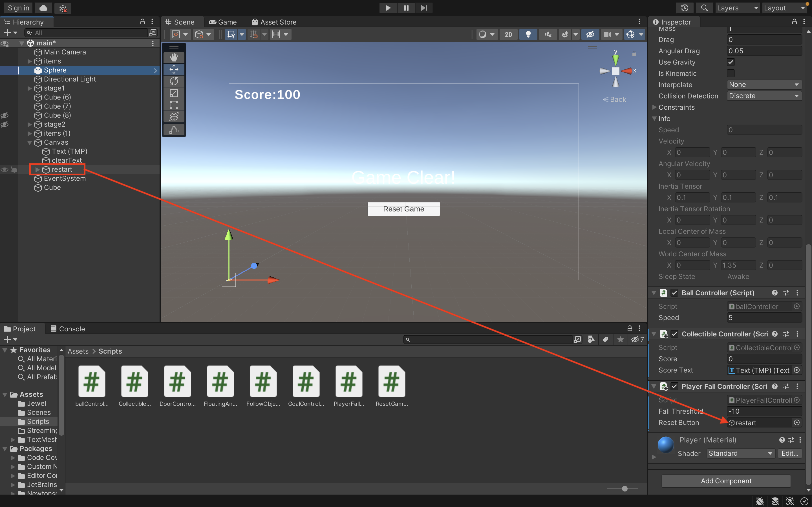Click the Play button
The image size is (812, 507).
pos(388,8)
